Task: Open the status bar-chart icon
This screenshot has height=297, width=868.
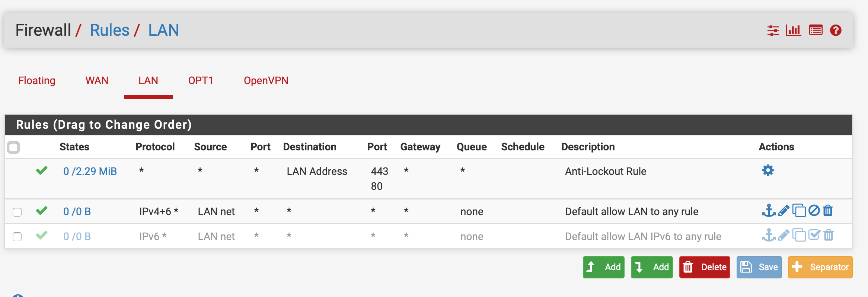Action: tap(793, 31)
